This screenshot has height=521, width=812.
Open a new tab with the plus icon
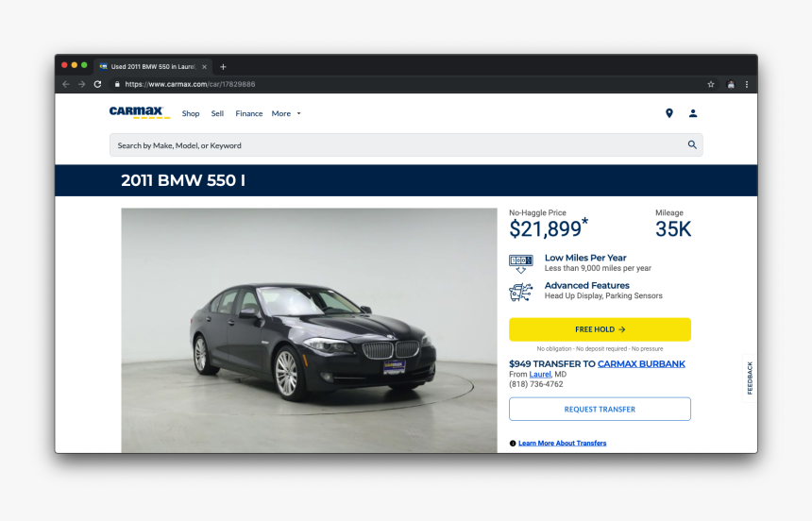coord(223,67)
